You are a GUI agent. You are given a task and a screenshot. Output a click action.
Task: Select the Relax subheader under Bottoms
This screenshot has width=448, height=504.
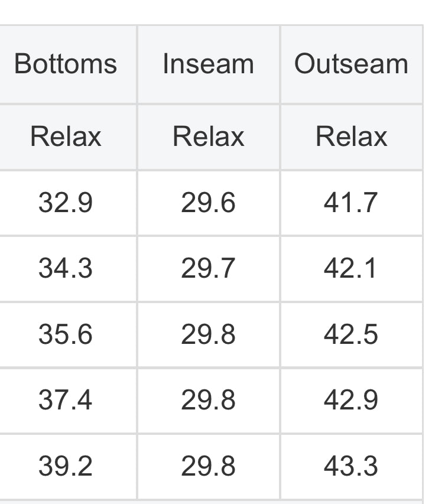pyautogui.click(x=66, y=137)
